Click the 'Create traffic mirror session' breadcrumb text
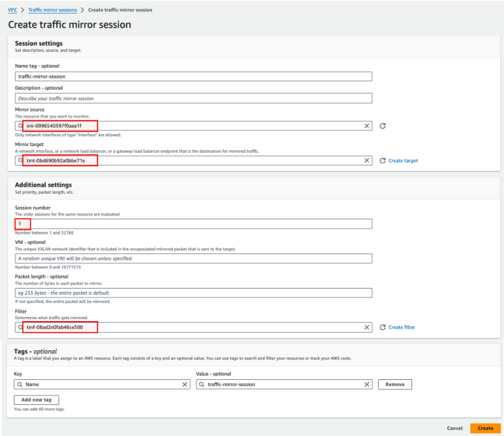Screen dimensions: 504x436 120,10
